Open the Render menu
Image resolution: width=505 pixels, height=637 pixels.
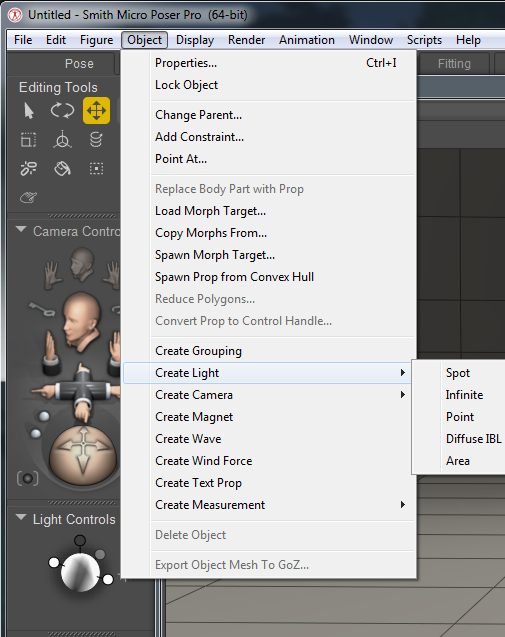tap(246, 40)
